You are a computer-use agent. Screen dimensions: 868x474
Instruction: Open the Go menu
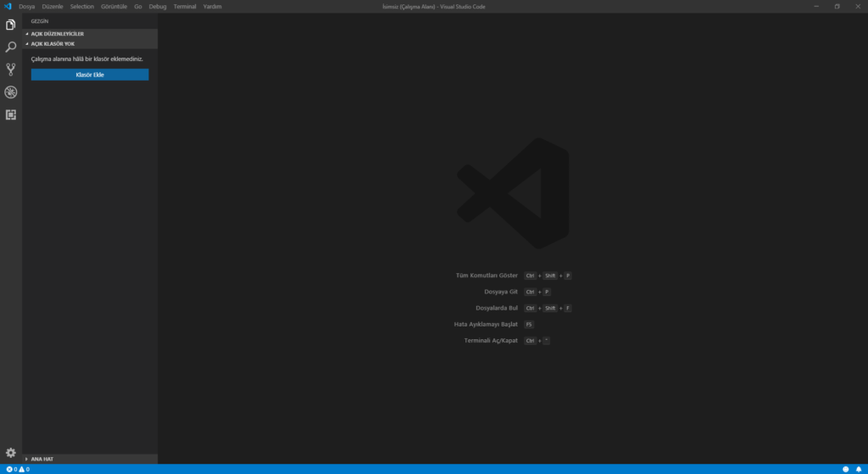pos(138,7)
